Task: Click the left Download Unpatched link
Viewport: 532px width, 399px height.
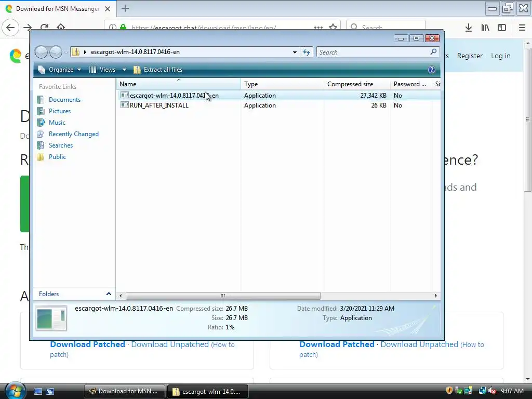Action: point(170,344)
